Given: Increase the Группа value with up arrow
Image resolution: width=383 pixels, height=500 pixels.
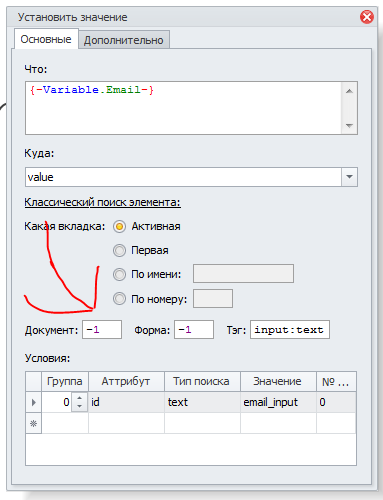Looking at the screenshot, I should click(x=79, y=398).
